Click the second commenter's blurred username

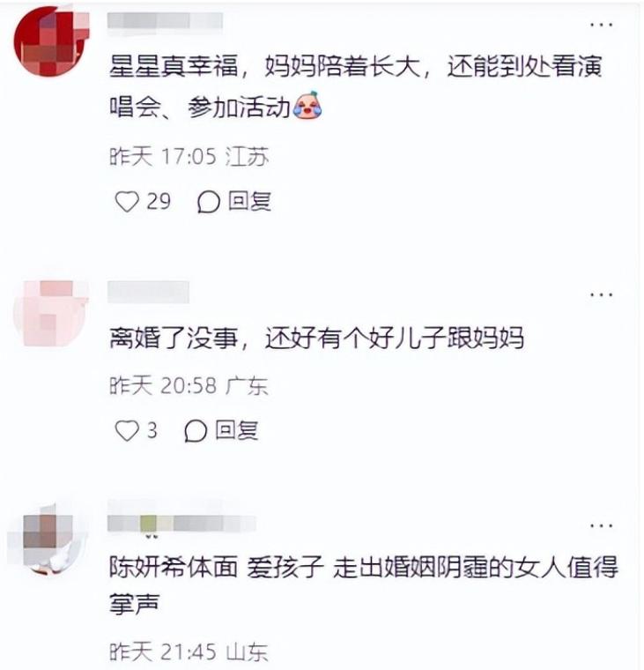coord(148,292)
